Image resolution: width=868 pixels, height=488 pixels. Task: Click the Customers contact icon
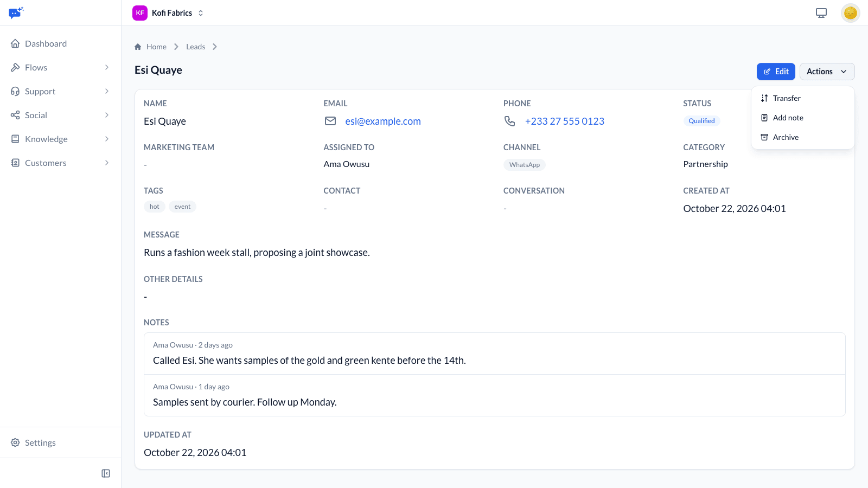pyautogui.click(x=15, y=163)
